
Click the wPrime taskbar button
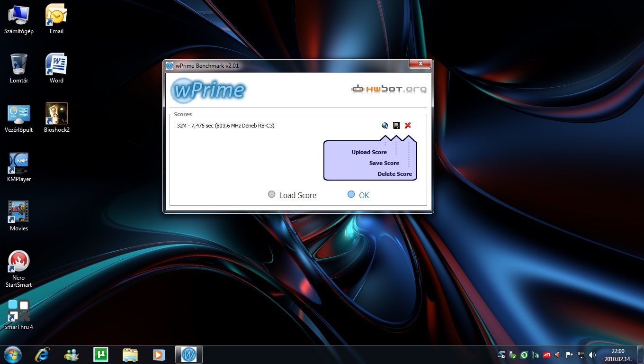189,355
